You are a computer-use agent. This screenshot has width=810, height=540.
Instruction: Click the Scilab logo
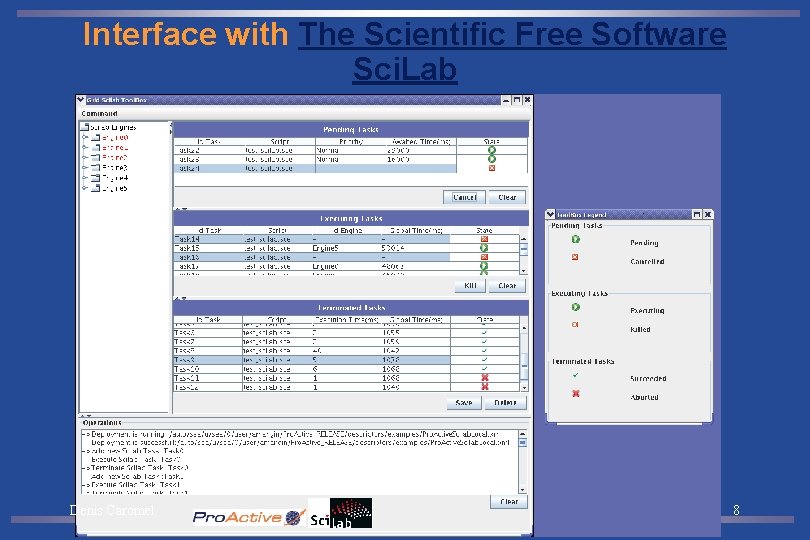coord(340,513)
